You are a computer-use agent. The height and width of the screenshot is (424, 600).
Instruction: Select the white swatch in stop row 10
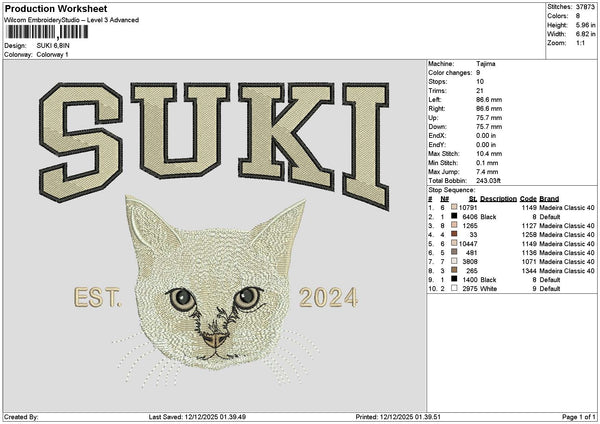click(454, 288)
